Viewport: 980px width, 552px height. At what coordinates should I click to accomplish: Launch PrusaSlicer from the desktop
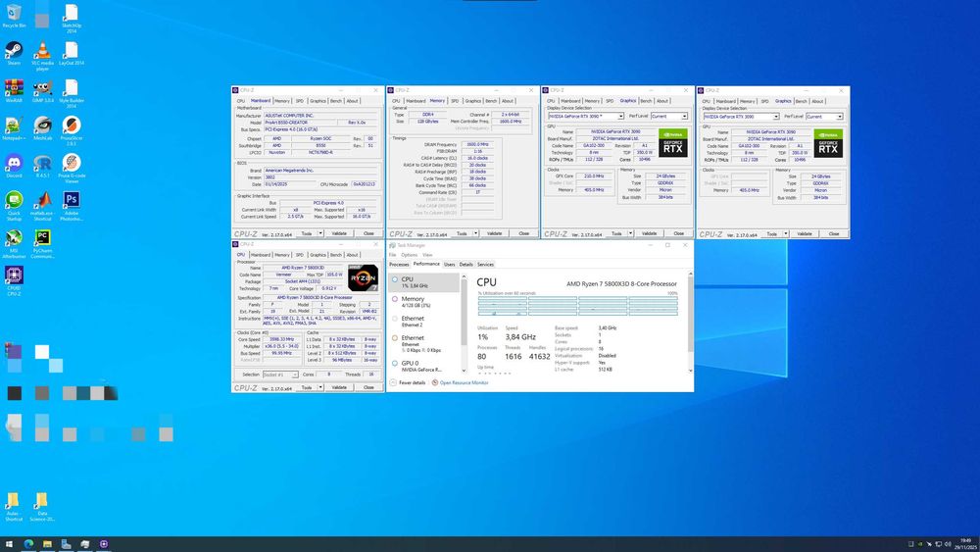point(72,130)
